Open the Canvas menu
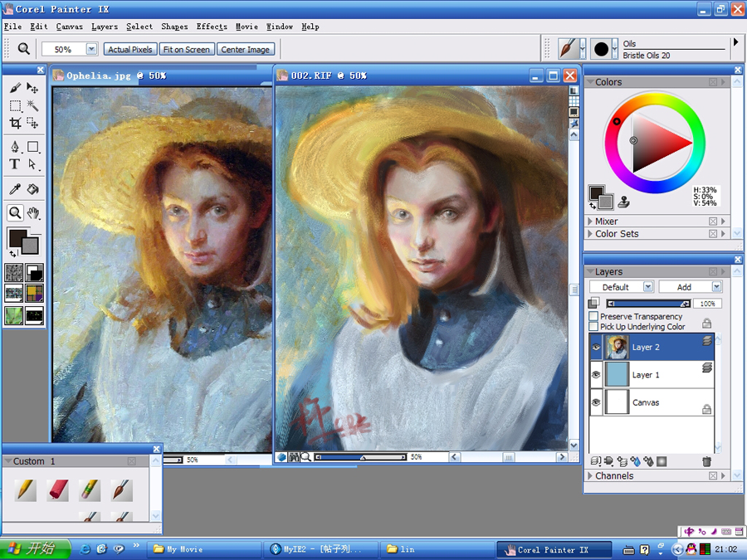The height and width of the screenshot is (560, 747). click(70, 27)
